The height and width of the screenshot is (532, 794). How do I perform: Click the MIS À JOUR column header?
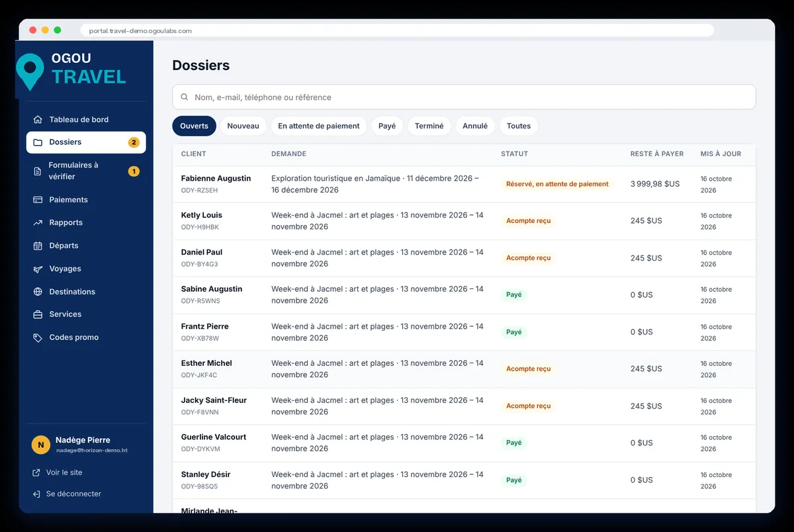click(x=721, y=154)
